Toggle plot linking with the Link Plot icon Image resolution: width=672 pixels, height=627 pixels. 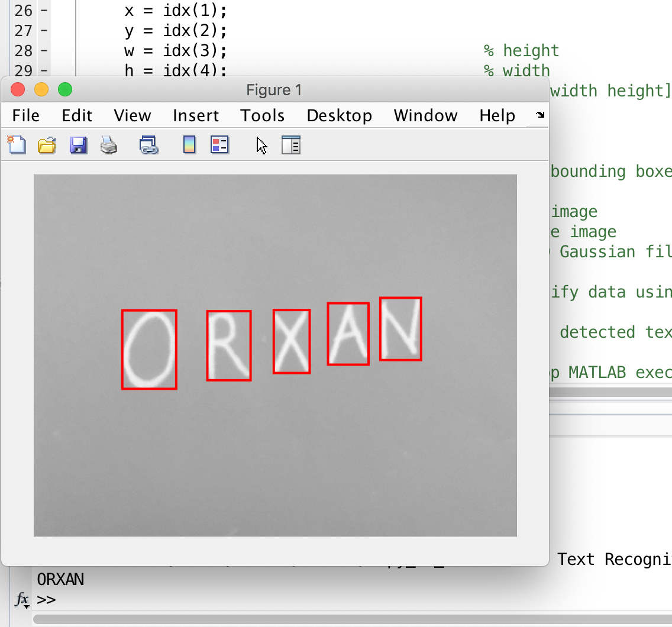pos(148,145)
